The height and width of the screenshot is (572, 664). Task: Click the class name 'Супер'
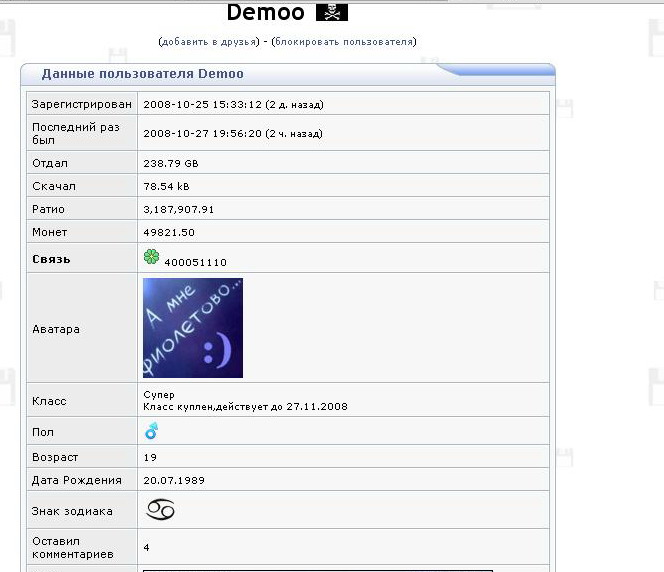pos(159,395)
